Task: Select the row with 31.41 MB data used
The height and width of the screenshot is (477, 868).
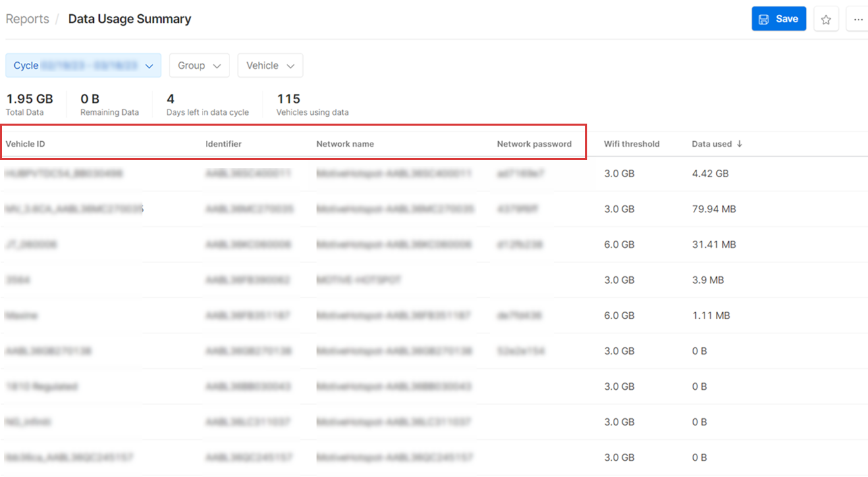Action: click(713, 245)
